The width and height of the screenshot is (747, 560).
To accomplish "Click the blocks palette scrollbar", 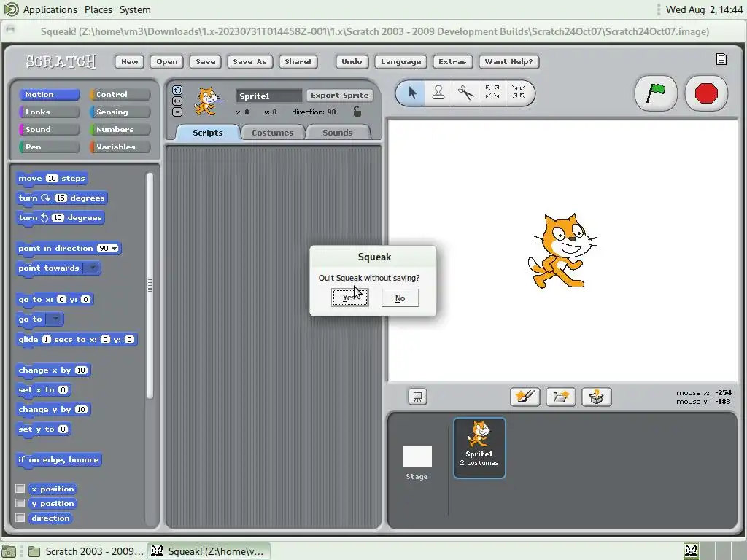I will click(150, 285).
